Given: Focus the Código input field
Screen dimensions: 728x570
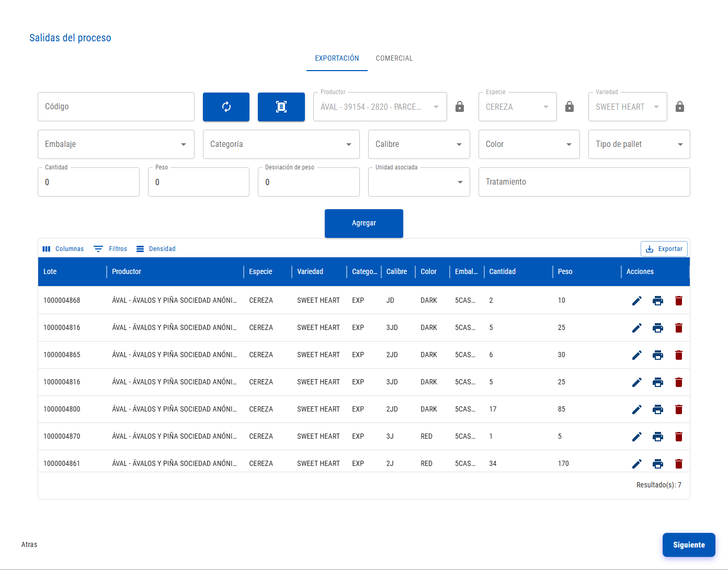Looking at the screenshot, I should (116, 107).
